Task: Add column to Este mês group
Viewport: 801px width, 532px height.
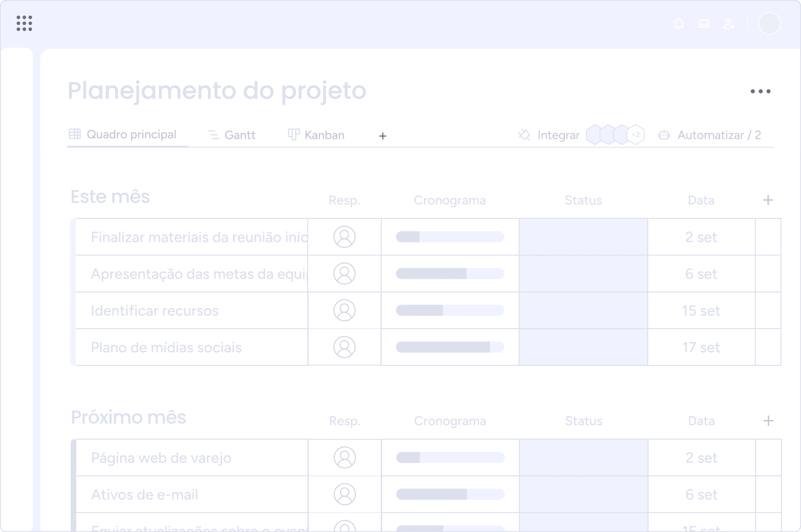Action: (x=768, y=200)
